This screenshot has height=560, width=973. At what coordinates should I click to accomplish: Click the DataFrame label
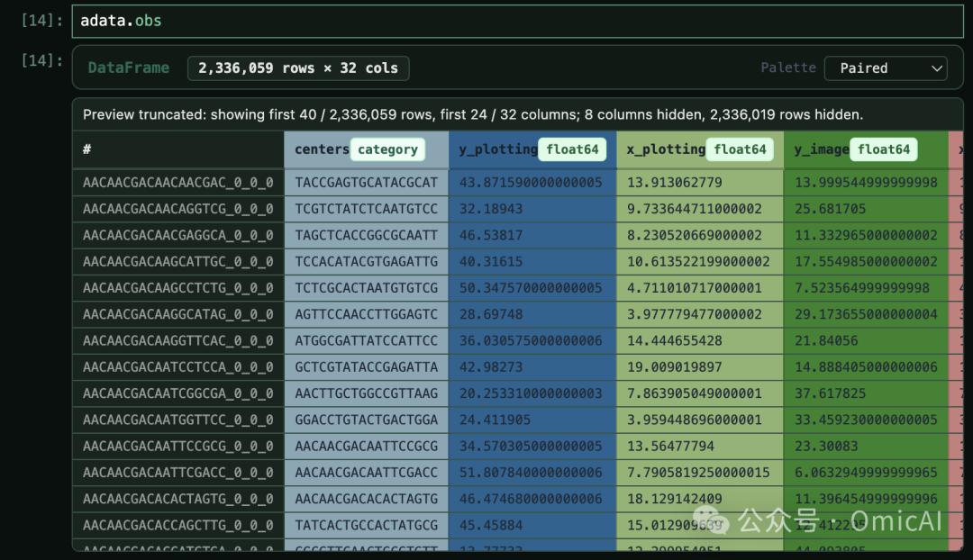129,68
